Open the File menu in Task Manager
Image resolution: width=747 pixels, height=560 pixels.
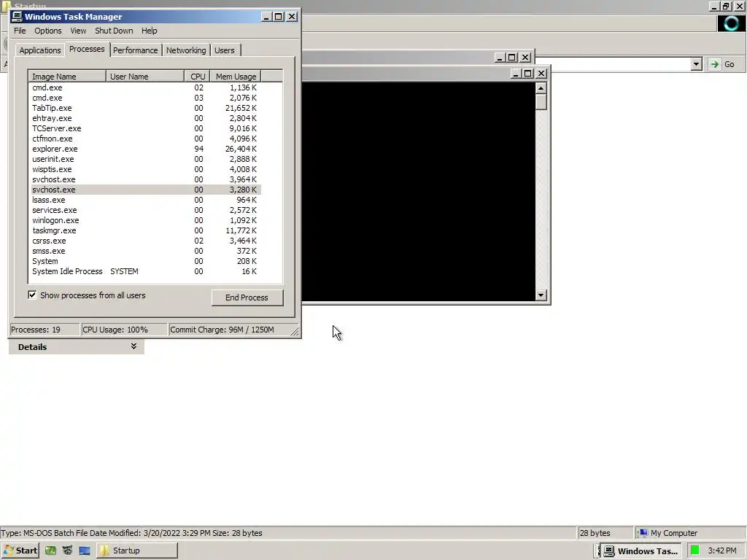point(20,31)
